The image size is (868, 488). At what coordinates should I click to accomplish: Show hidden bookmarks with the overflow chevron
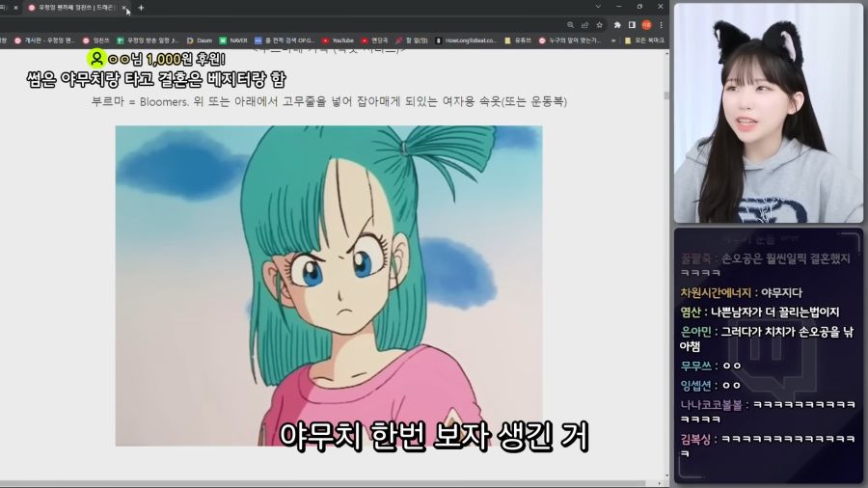click(613, 41)
